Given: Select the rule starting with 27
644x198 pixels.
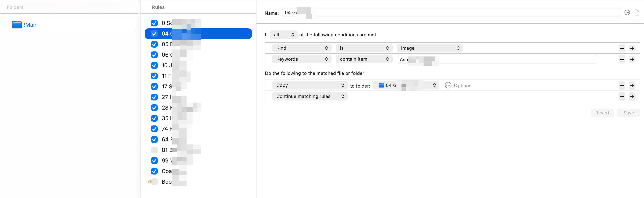Looking at the screenshot, I should (198, 97).
